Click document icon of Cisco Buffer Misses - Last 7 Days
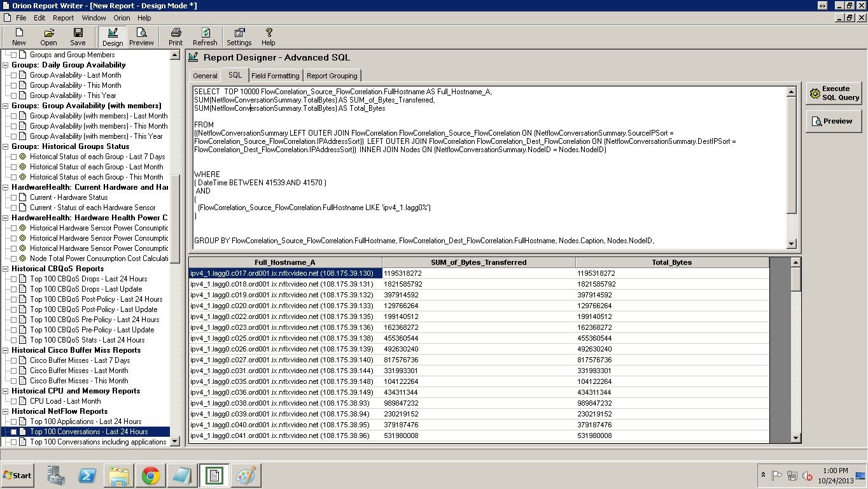Viewport: 868px width, 489px height. [23, 360]
